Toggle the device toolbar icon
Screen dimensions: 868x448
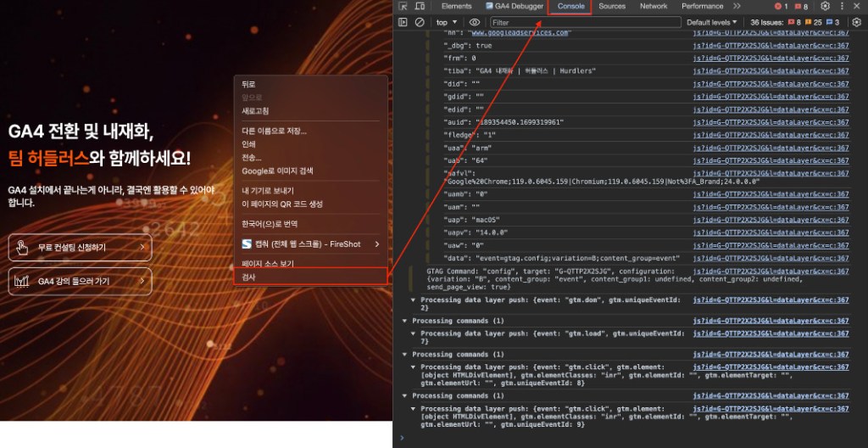tap(420, 6)
